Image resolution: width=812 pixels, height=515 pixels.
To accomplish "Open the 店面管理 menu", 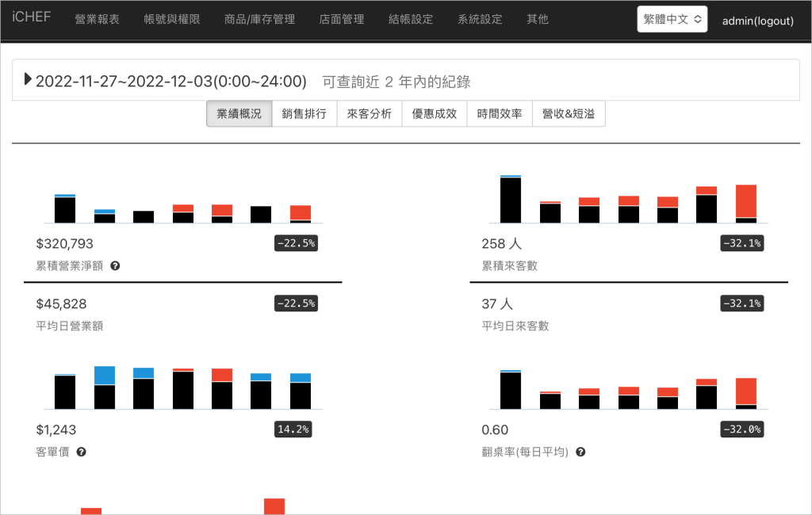I will coord(342,19).
